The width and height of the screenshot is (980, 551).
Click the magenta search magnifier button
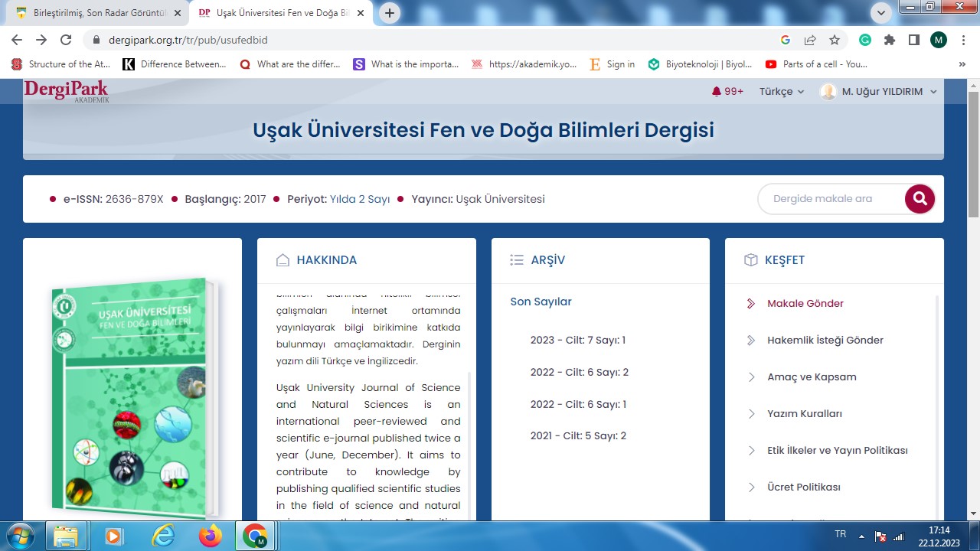pos(920,199)
